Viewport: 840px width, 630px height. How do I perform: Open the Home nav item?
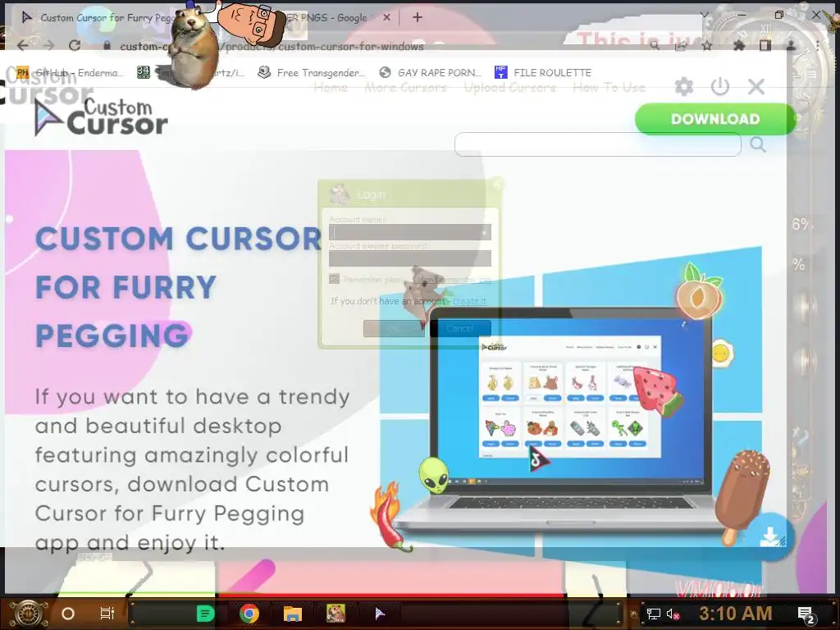(x=331, y=87)
